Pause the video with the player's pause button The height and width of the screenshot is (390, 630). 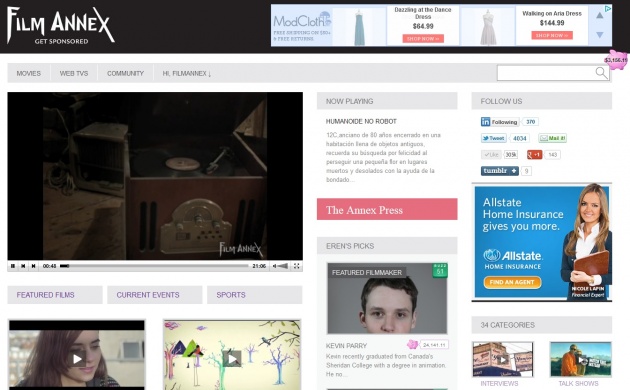(x=13, y=266)
